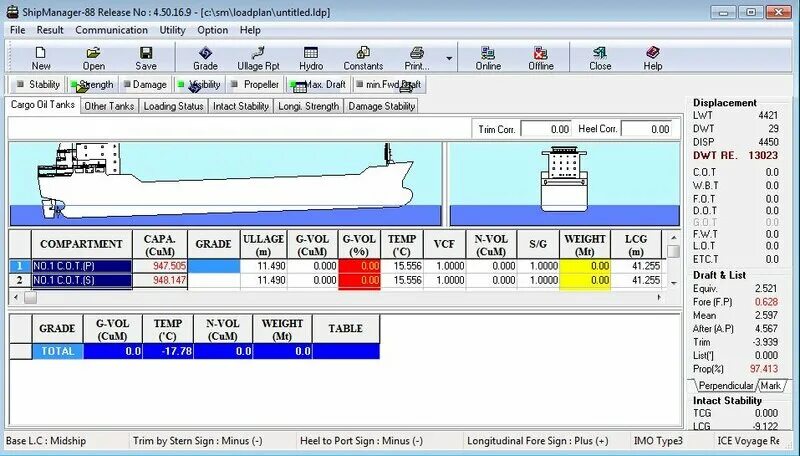
Task: Toggle the Stability indicator button
Action: tap(37, 84)
